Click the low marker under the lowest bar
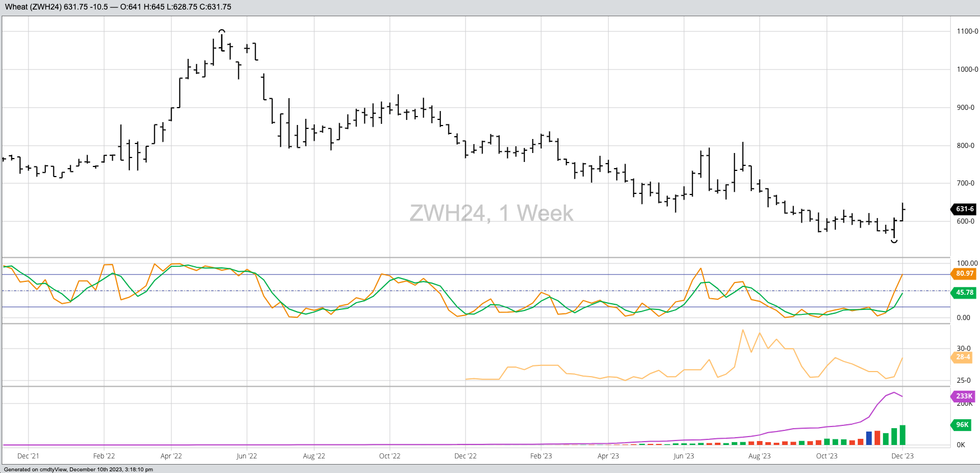This screenshot has width=980, height=473. pos(894,241)
